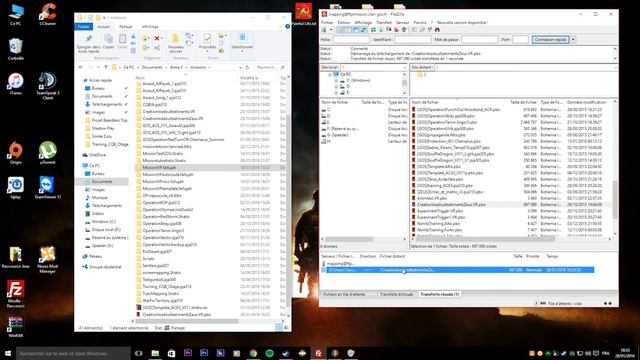Click Spotify icon in Windows taskbar
This screenshot has width=640, height=360.
pyautogui.click(x=269, y=353)
